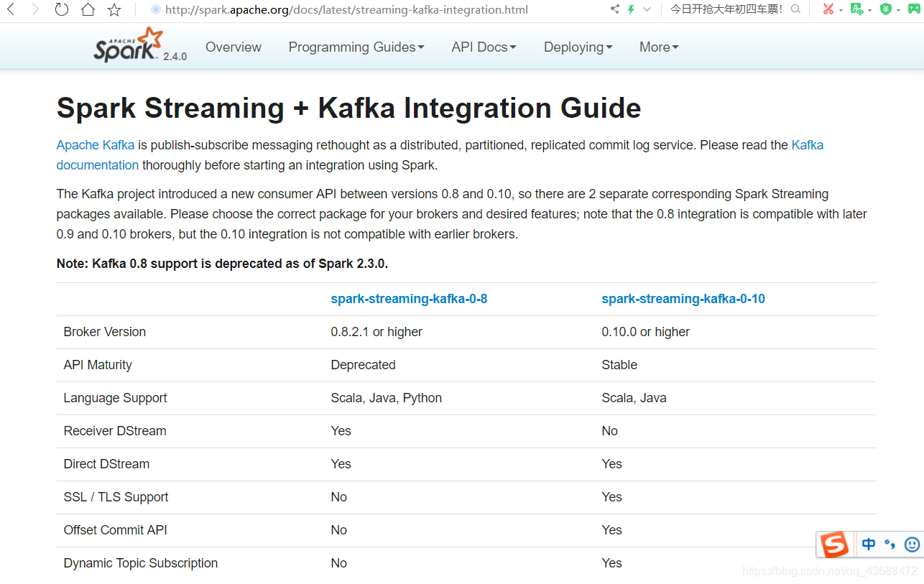Expand the Deploying menu

pyautogui.click(x=578, y=47)
